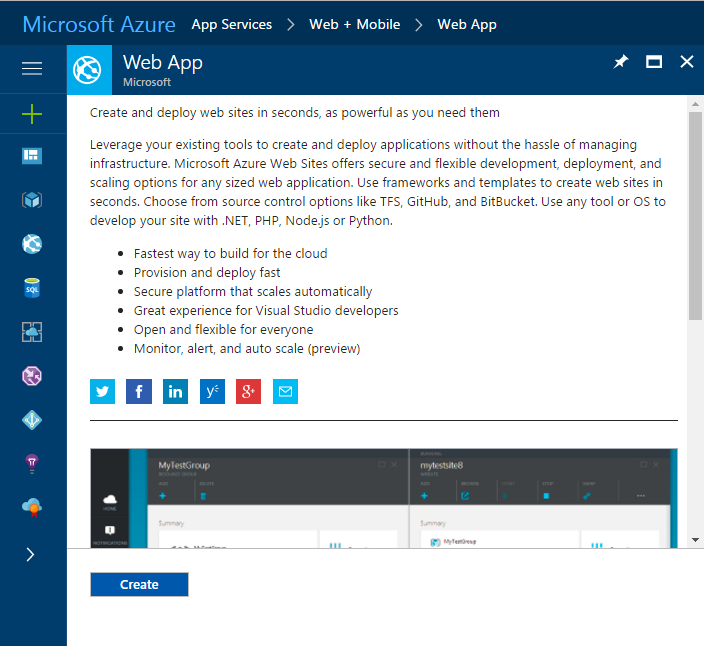Click 'Open and flexible for everyone' bullet
Image resolution: width=704 pixels, height=646 pixels.
pos(224,330)
